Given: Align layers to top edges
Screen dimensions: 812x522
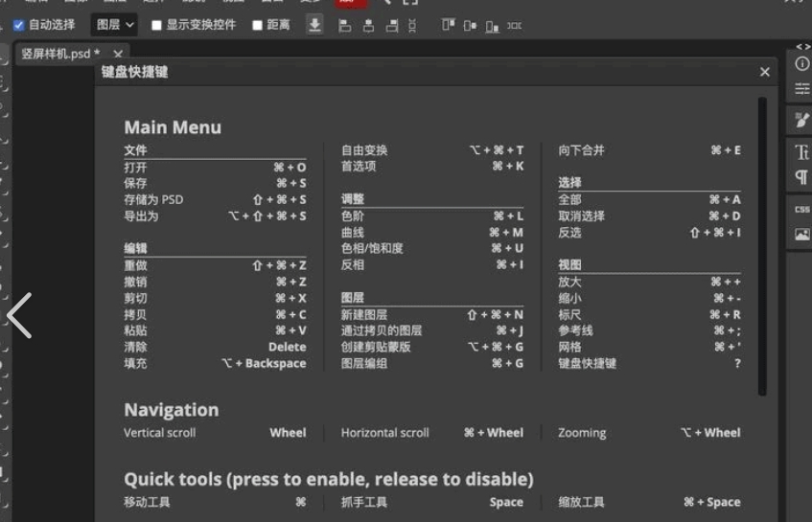Looking at the screenshot, I should click(449, 25).
